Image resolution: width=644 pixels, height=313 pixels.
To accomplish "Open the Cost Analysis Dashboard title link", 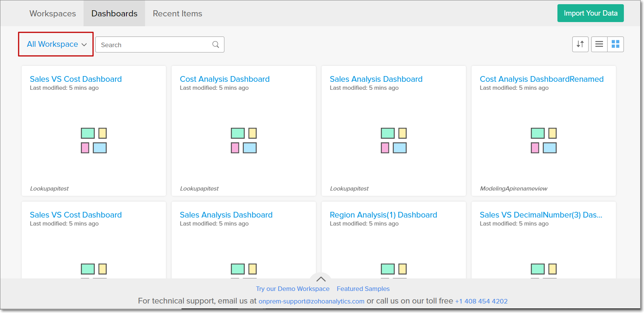I will 225,79.
